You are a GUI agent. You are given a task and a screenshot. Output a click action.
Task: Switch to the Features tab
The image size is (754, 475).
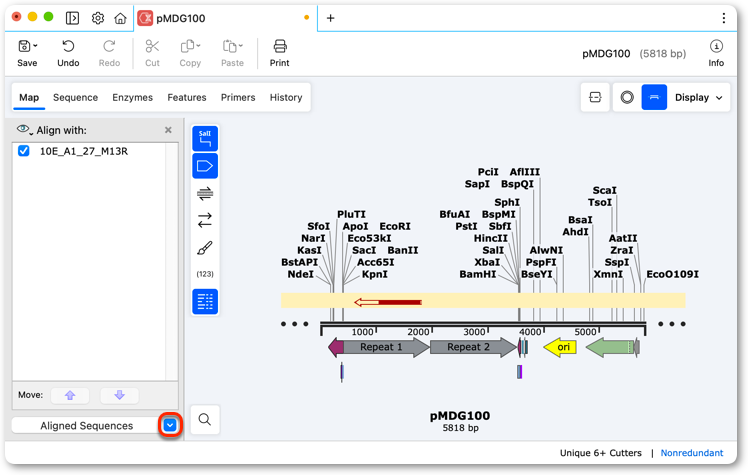coord(187,98)
